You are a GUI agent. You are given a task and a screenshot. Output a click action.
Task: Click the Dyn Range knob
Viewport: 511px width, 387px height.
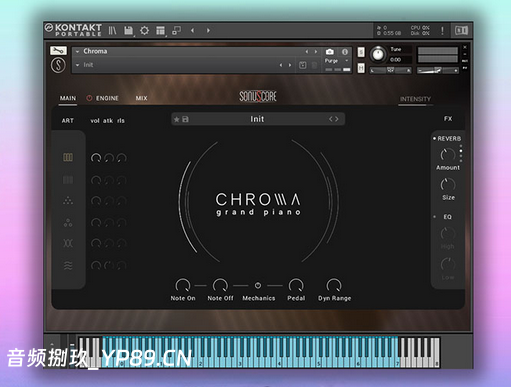click(334, 286)
